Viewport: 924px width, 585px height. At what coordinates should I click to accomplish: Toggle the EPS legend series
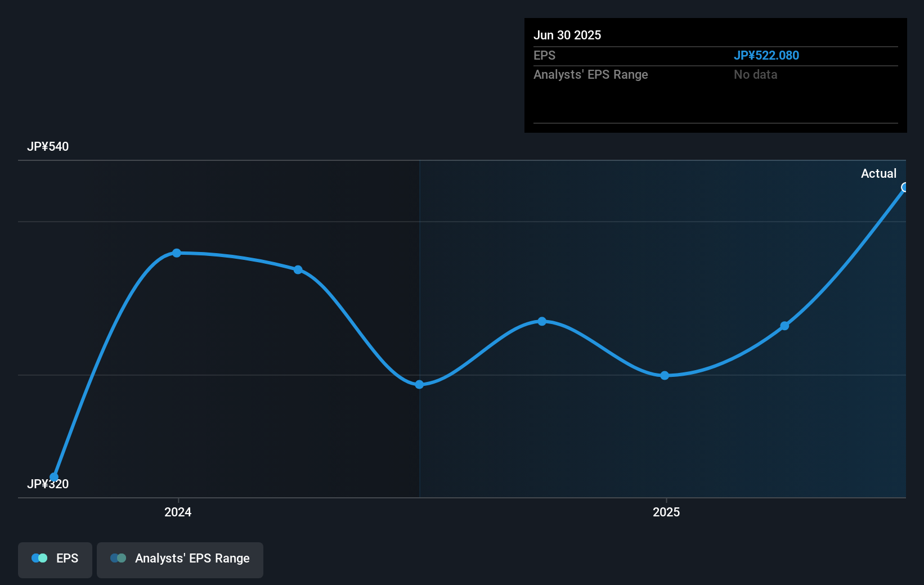point(55,560)
